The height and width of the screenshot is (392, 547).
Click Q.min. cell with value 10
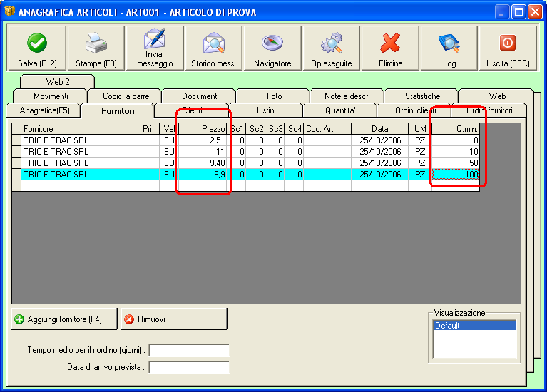click(455, 152)
